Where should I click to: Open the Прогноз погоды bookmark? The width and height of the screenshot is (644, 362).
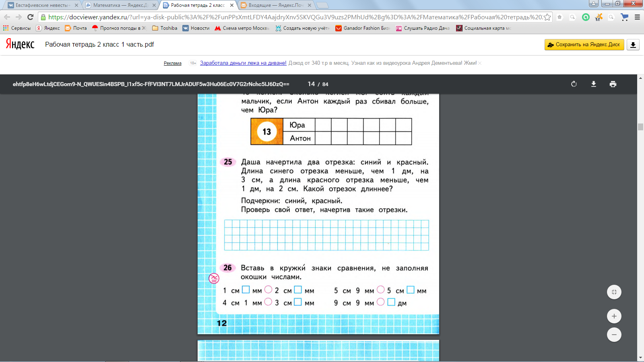(x=120, y=28)
